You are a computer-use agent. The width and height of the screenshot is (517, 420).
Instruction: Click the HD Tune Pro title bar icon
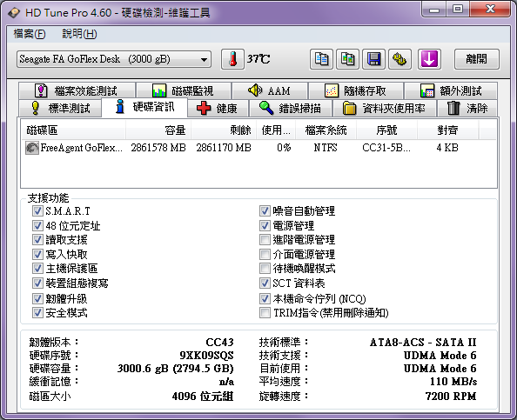pos(14,13)
